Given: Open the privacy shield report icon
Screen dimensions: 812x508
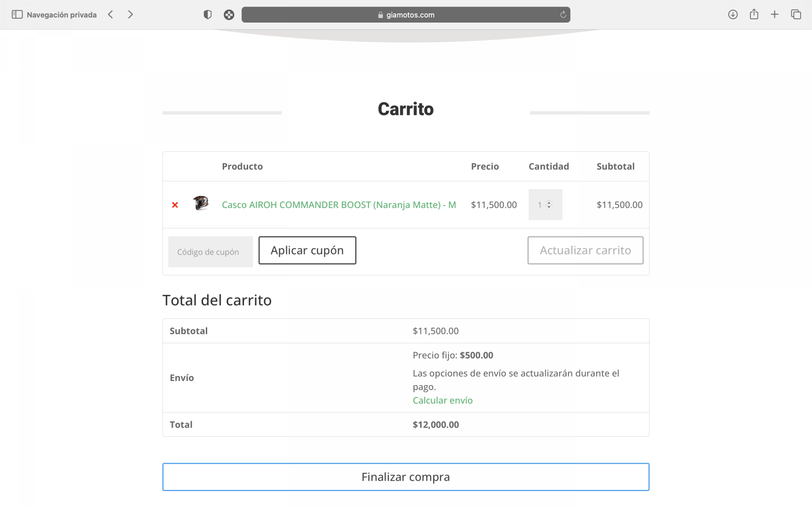Looking at the screenshot, I should [x=207, y=15].
